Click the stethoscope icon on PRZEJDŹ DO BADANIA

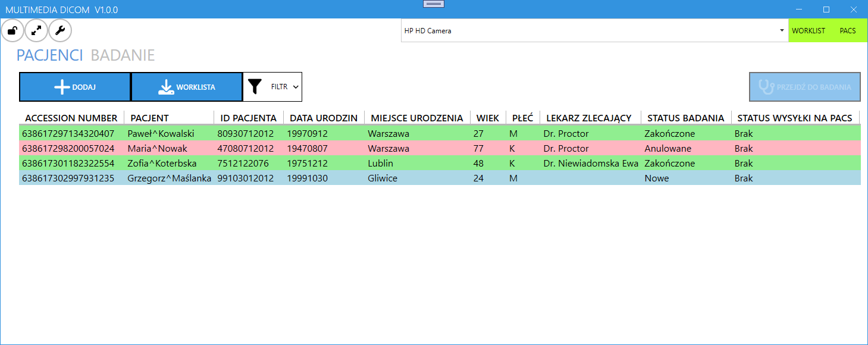767,87
